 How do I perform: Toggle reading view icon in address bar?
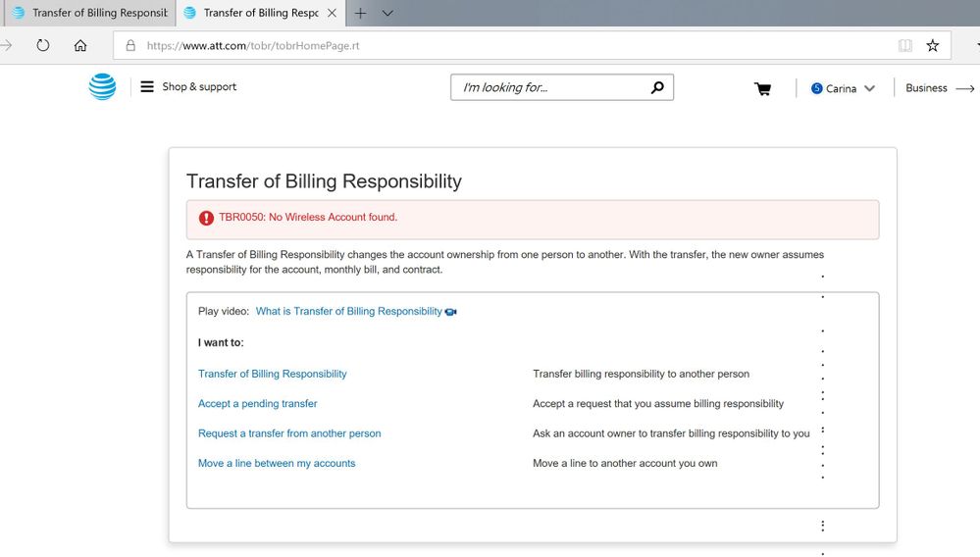point(904,45)
